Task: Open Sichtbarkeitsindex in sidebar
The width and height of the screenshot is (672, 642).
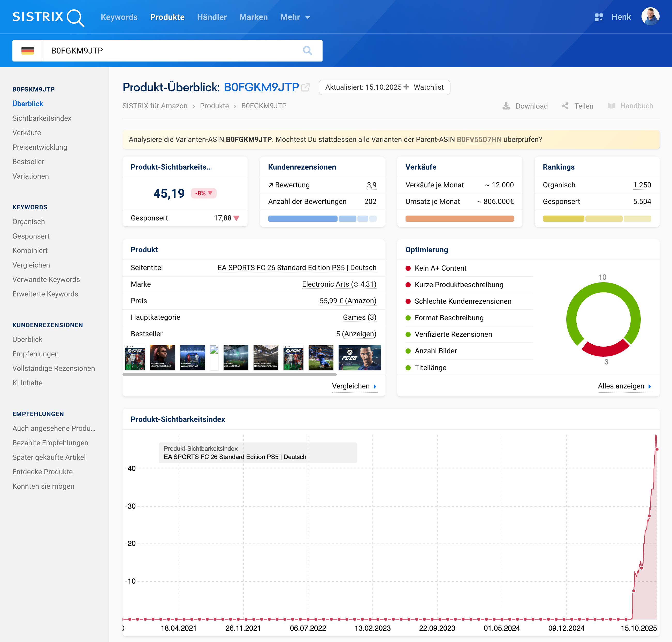Action: click(x=42, y=118)
